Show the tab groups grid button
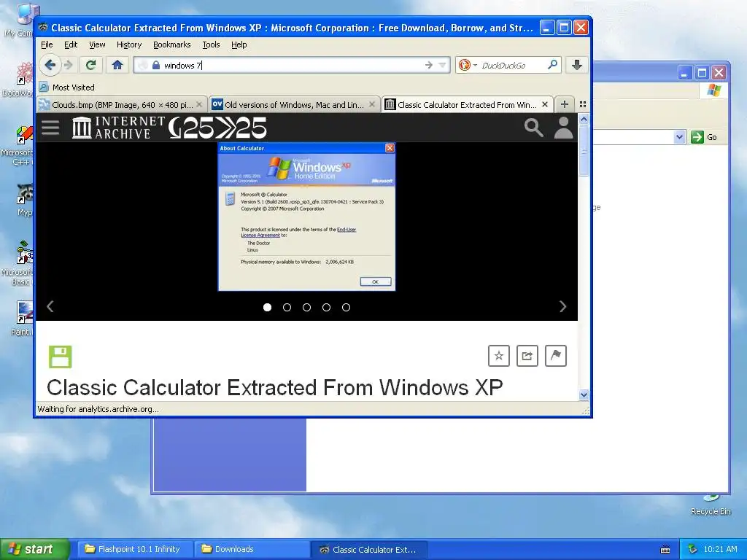The width and height of the screenshot is (747, 560). pos(583,104)
